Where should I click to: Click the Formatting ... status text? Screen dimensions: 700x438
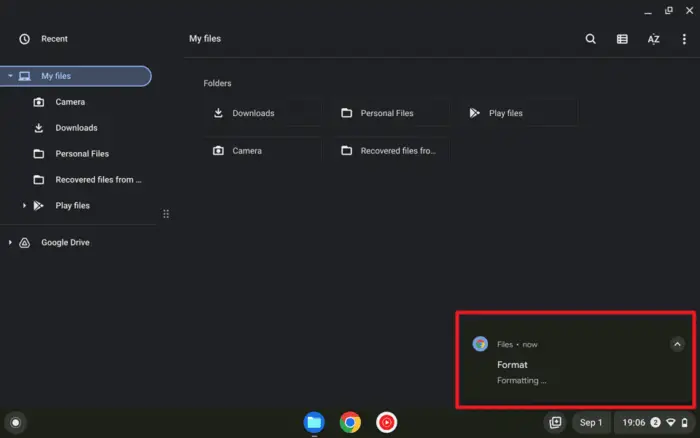(521, 380)
